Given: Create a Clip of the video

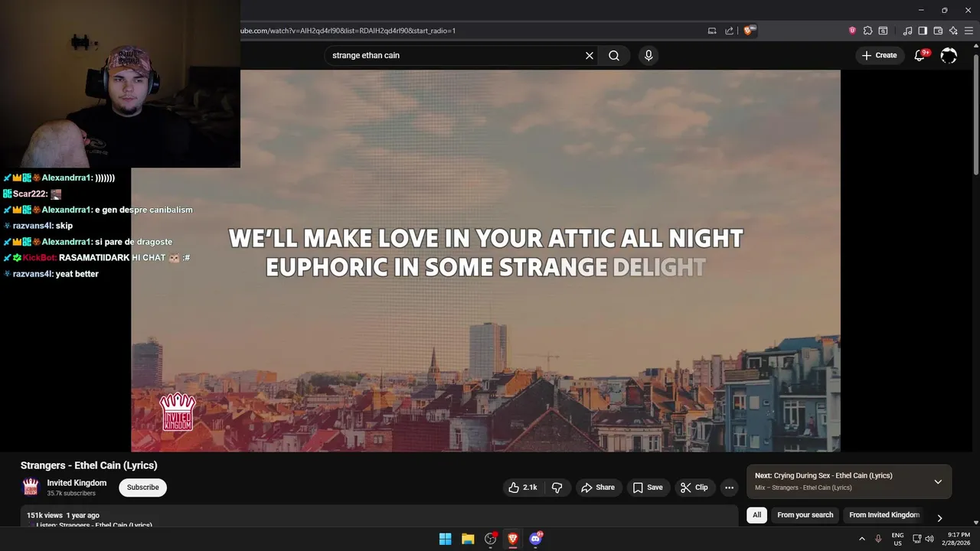Looking at the screenshot, I should 694,487.
